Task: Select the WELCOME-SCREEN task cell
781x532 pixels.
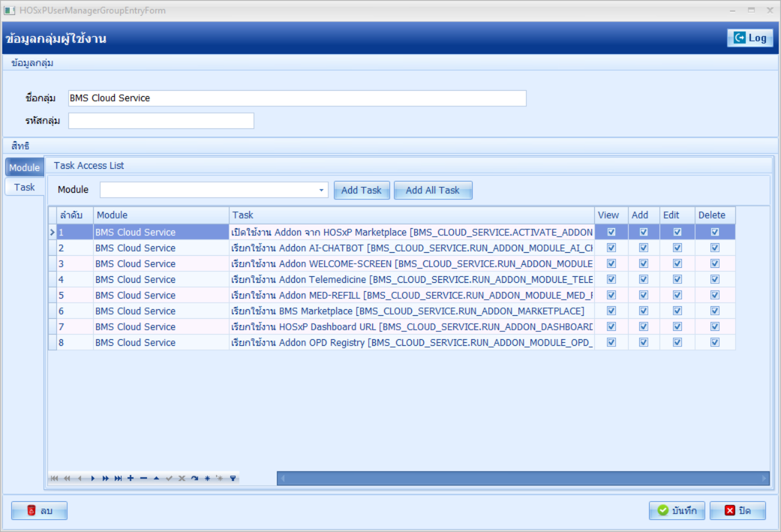Action: [x=412, y=264]
